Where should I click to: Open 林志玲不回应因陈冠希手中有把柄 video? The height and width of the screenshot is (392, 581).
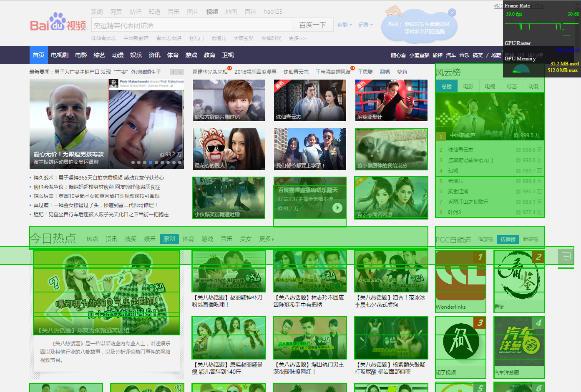(310, 271)
